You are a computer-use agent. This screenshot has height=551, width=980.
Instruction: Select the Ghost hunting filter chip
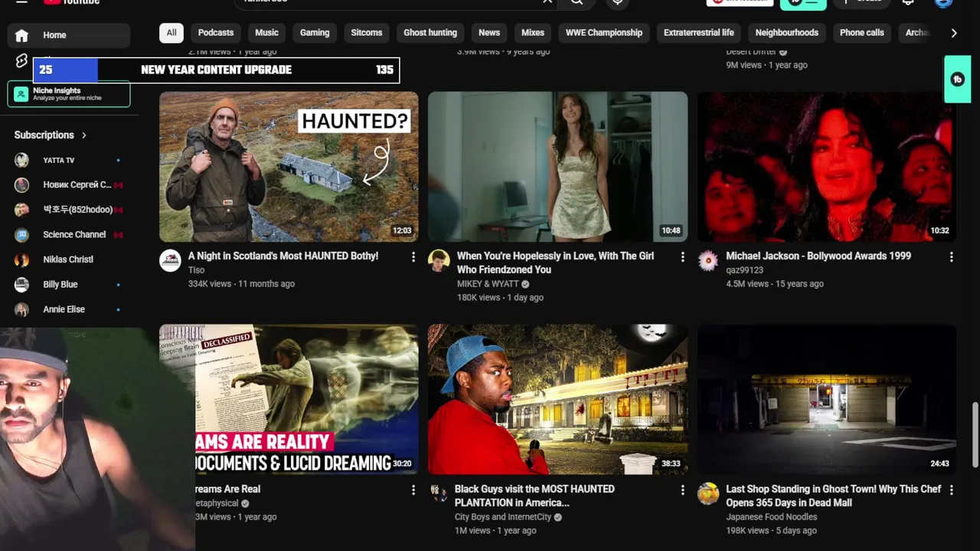coord(430,33)
